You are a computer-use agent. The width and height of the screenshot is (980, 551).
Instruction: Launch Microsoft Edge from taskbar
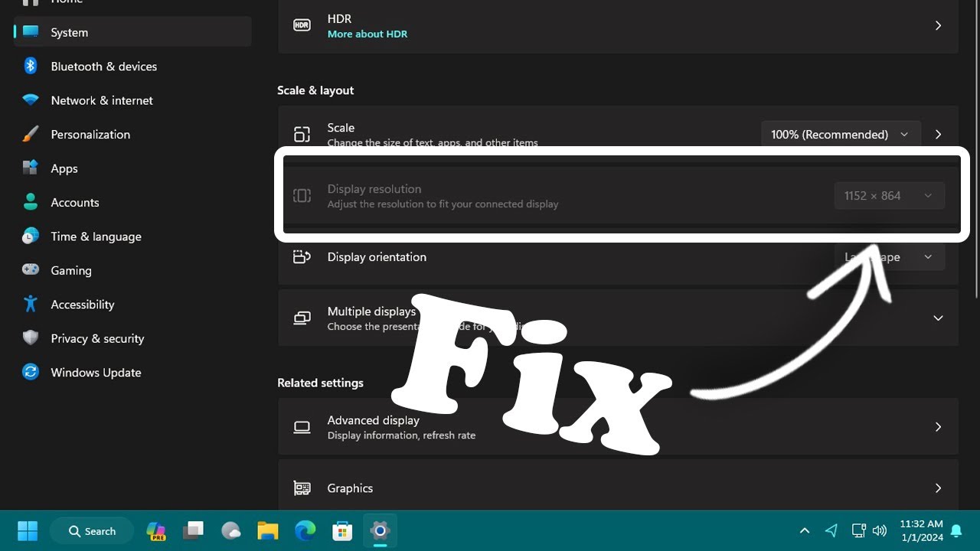[305, 530]
